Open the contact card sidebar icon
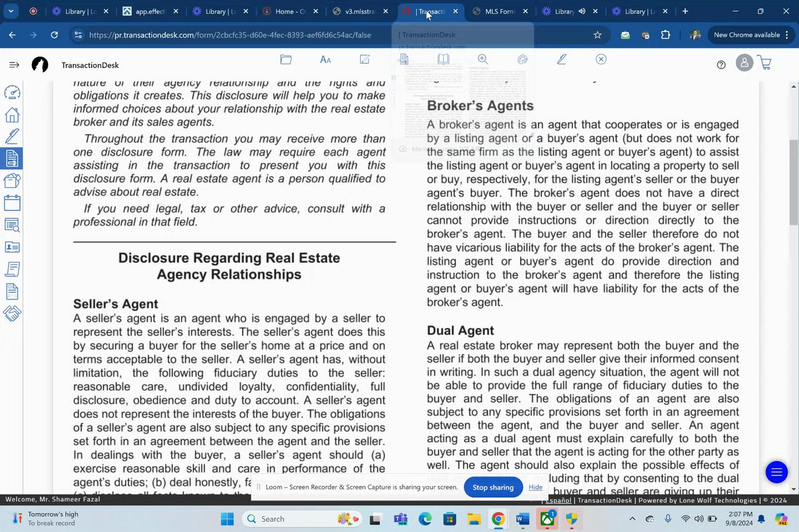The height and width of the screenshot is (532, 799). (x=12, y=247)
